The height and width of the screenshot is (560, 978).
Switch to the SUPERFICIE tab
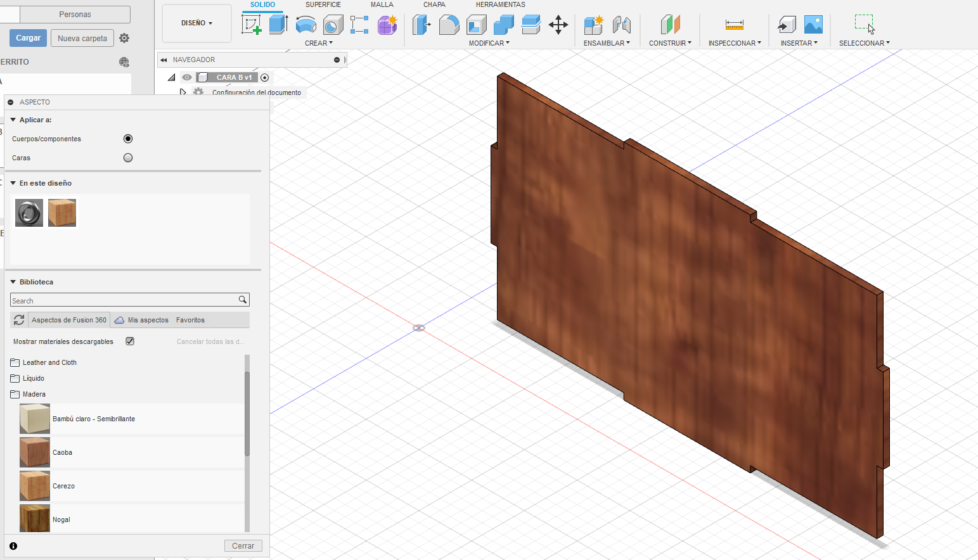323,4
